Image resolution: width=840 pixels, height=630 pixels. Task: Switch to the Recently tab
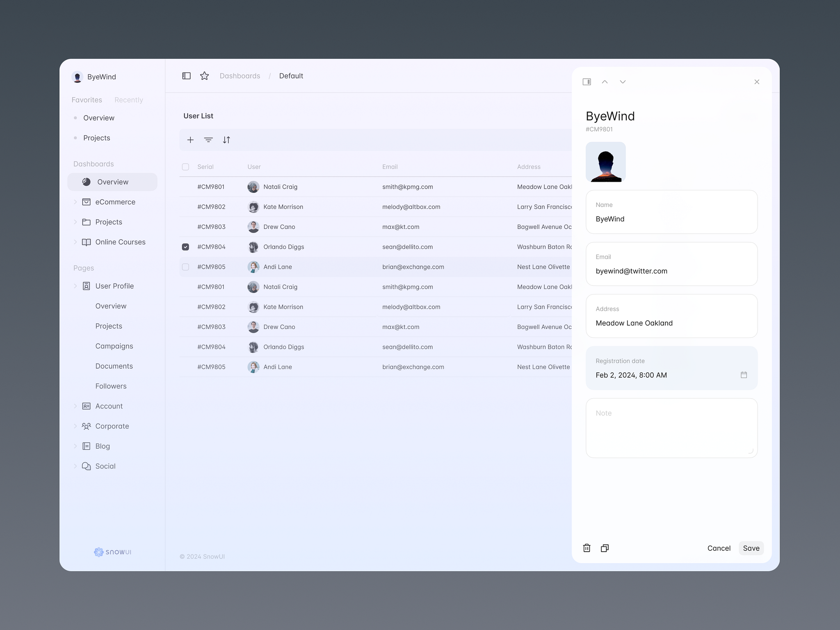pyautogui.click(x=128, y=100)
